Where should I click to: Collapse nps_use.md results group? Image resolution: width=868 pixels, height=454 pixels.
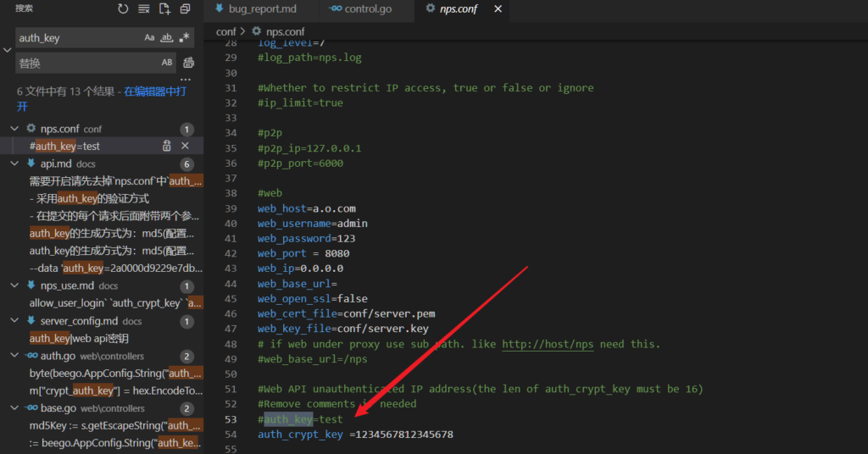click(14, 285)
